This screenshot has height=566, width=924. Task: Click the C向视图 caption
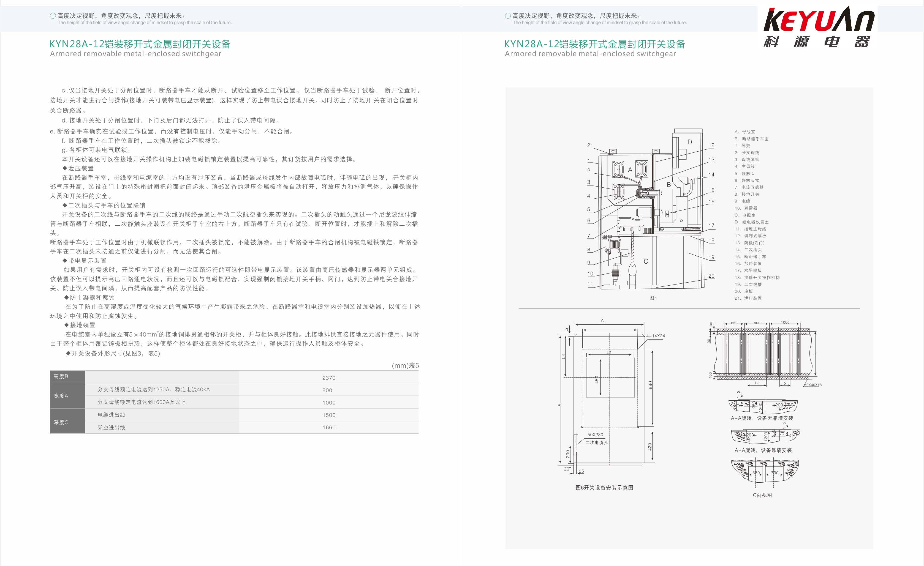[x=762, y=495]
